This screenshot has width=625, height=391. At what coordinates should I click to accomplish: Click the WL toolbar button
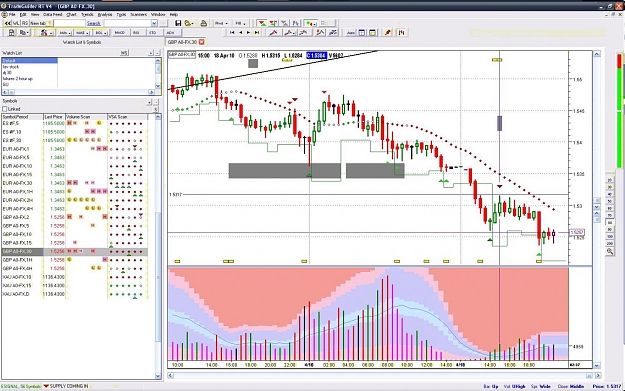click(16, 23)
